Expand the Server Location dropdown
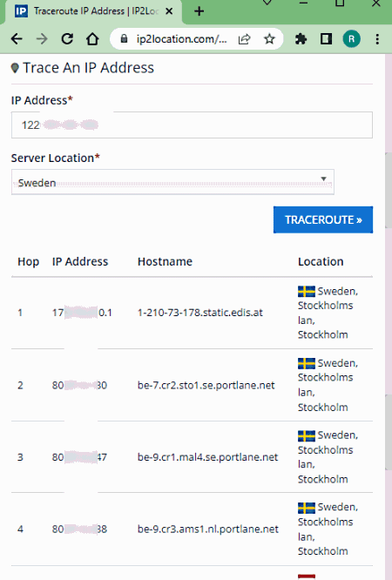 tap(172, 182)
